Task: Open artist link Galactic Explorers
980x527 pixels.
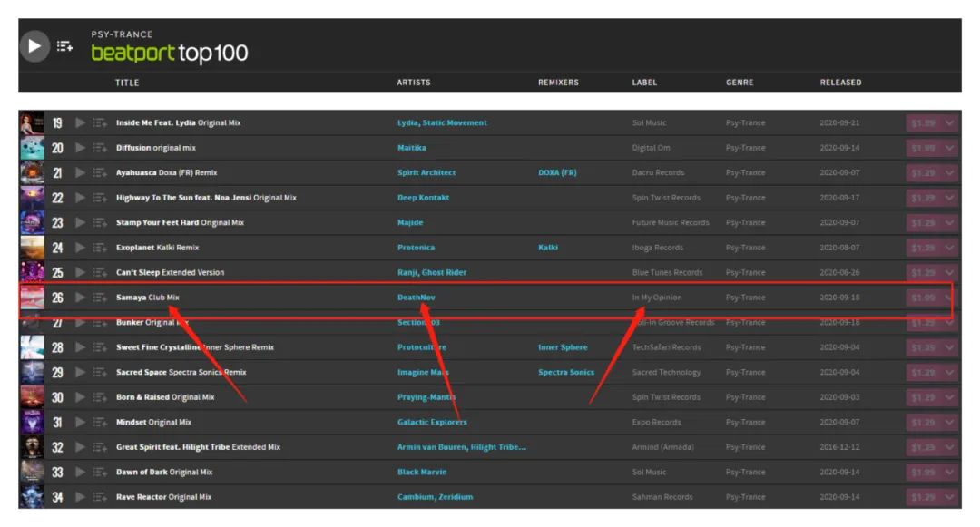Action: pyautogui.click(x=432, y=423)
